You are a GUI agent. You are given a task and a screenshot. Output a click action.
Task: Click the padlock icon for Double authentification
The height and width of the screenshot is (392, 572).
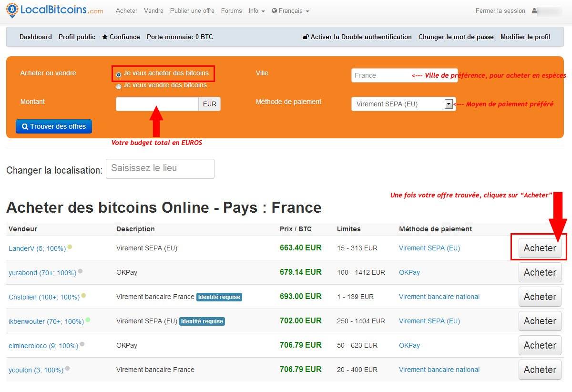pyautogui.click(x=306, y=37)
